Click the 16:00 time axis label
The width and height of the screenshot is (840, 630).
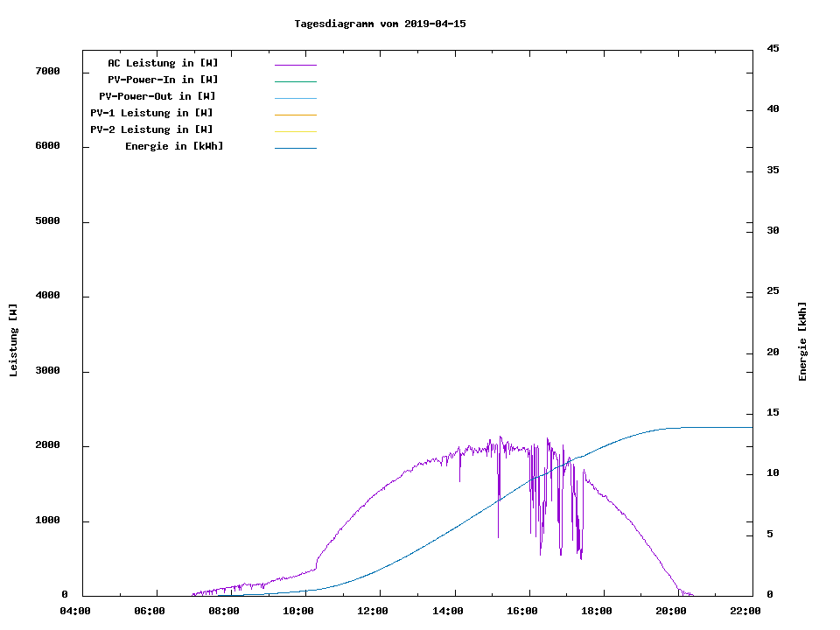pos(521,611)
